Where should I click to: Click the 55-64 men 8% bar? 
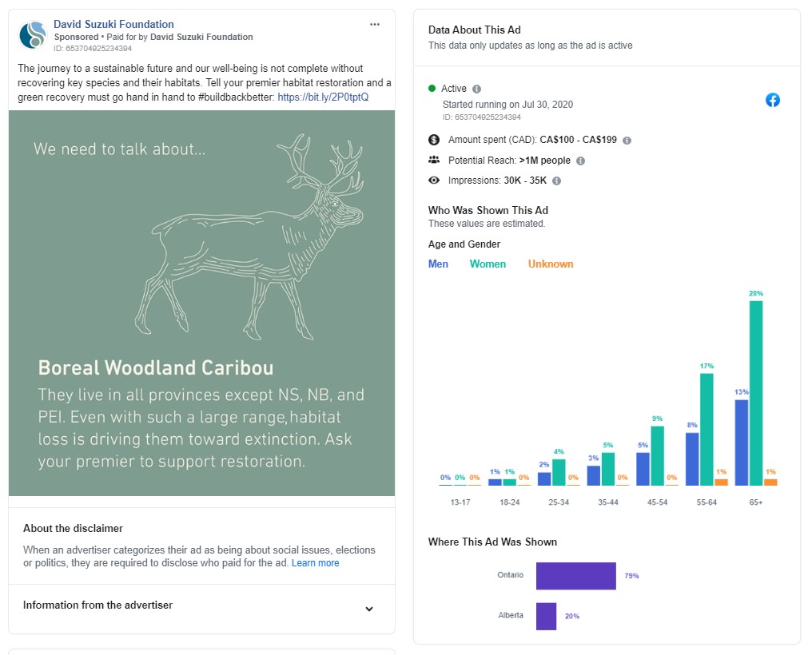(692, 459)
